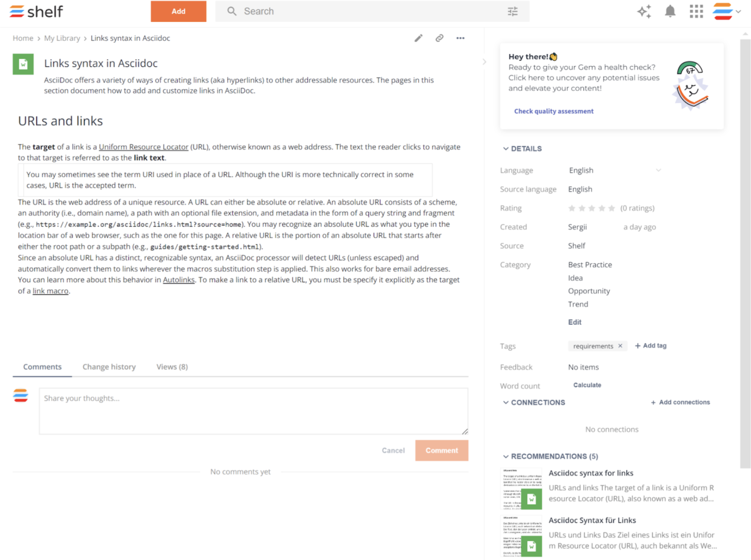The height and width of the screenshot is (560, 751).
Task: Click Check quality assessment link
Action: pyautogui.click(x=554, y=111)
